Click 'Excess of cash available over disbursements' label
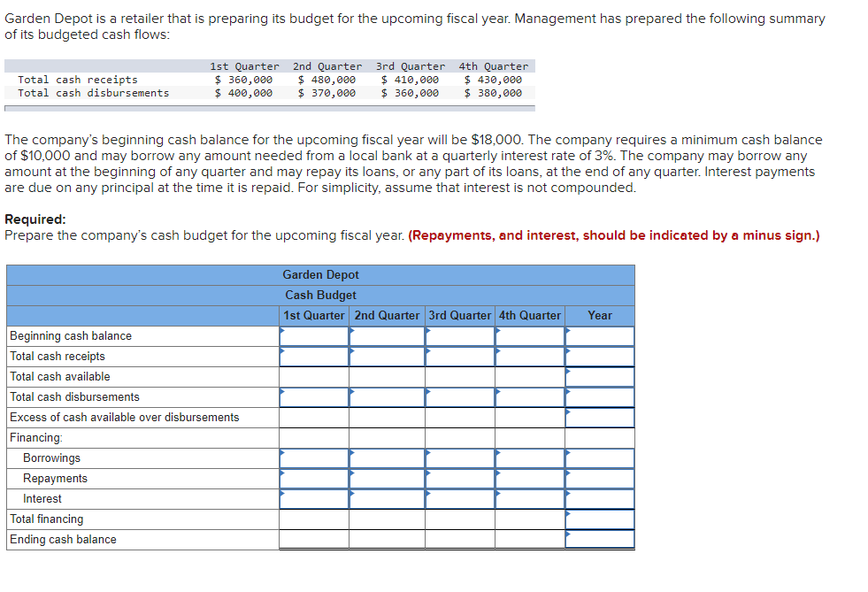868x592 pixels. tap(125, 417)
